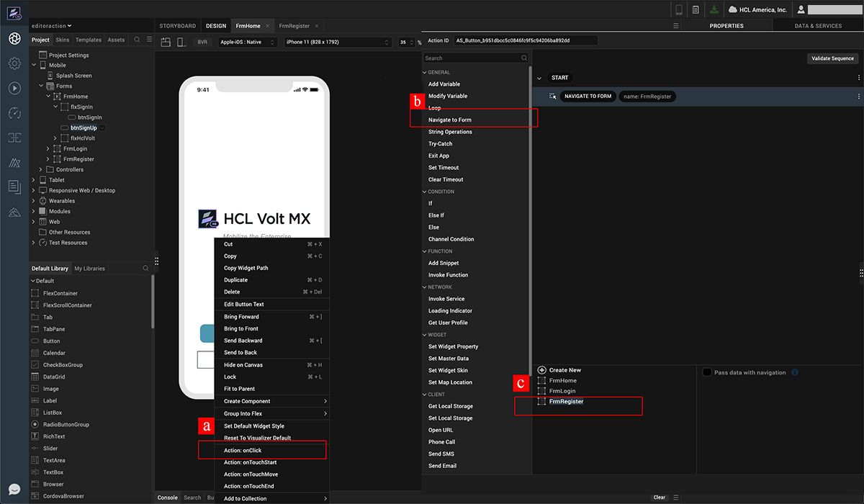Image resolution: width=864 pixels, height=504 pixels.
Task: Click Invoke Service action
Action: coord(446,299)
